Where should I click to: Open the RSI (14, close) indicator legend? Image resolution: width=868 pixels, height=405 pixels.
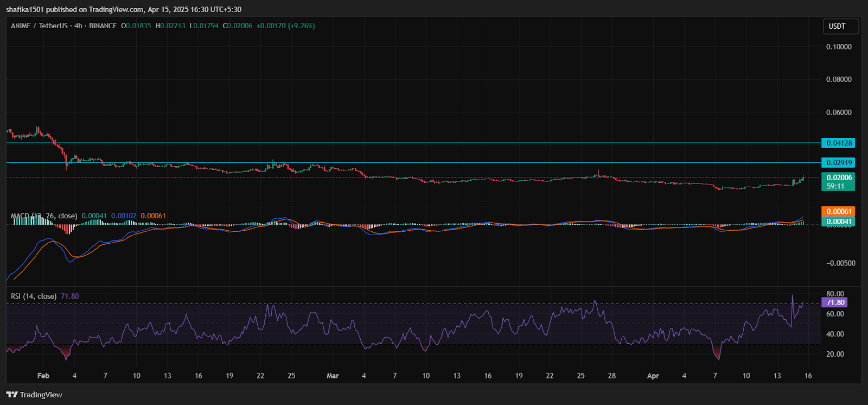[x=34, y=296]
